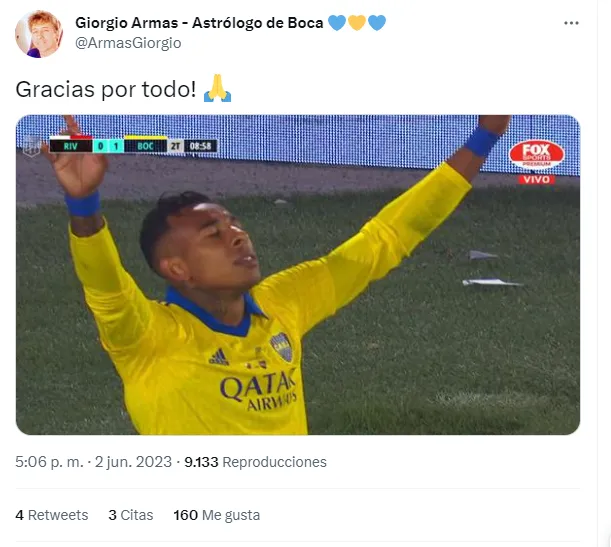This screenshot has height=547, width=611.
Task: Click the Gracias por todo tweet text
Action: click(x=106, y=89)
